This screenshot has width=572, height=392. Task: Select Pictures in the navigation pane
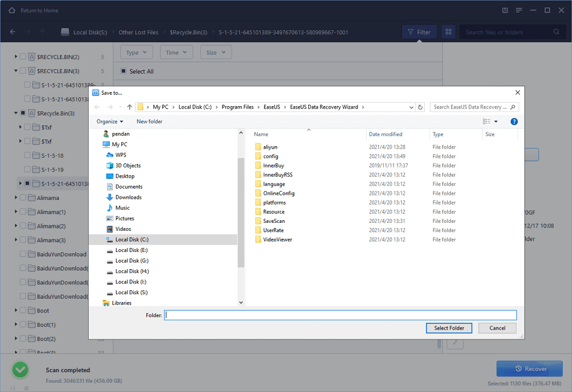pyautogui.click(x=124, y=218)
